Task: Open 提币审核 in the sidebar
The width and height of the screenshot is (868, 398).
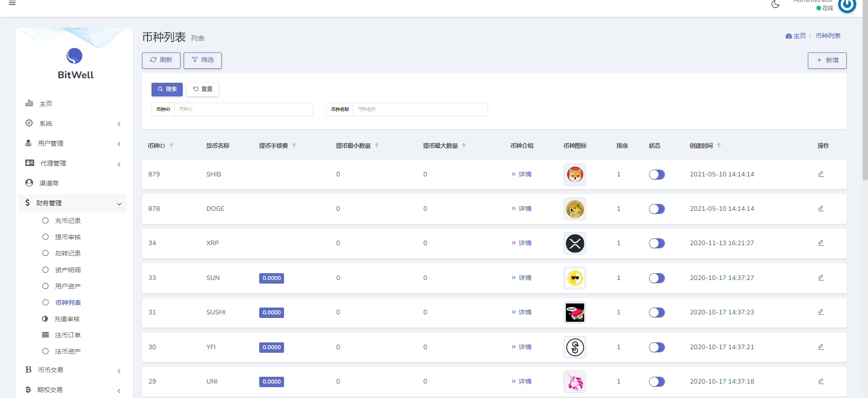Action: 68,237
